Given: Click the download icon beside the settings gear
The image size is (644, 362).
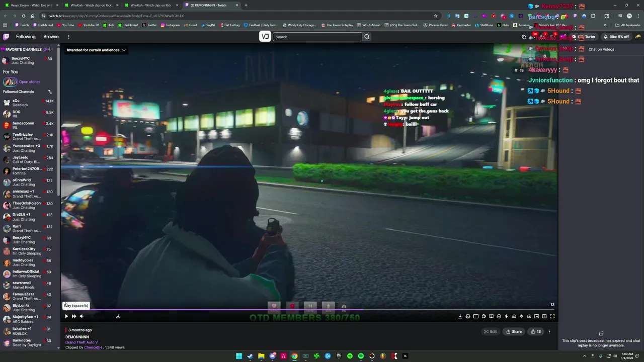Looking at the screenshot, I should click(460, 316).
